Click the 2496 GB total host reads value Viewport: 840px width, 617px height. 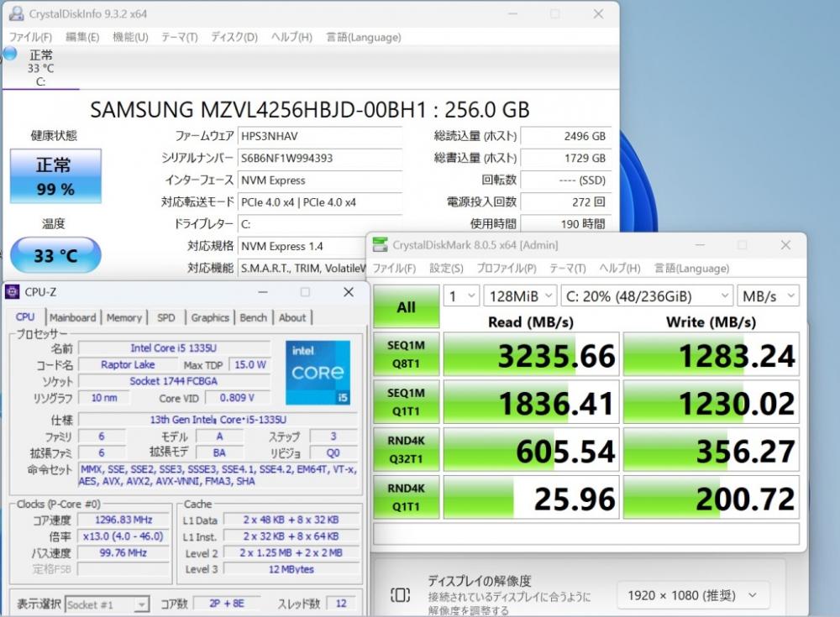(565, 136)
